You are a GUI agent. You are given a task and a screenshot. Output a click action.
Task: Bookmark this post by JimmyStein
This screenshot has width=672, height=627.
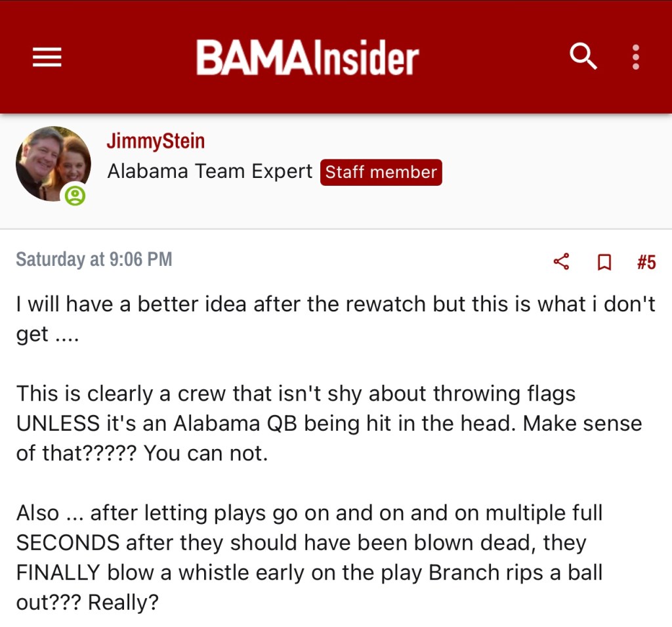click(x=604, y=263)
